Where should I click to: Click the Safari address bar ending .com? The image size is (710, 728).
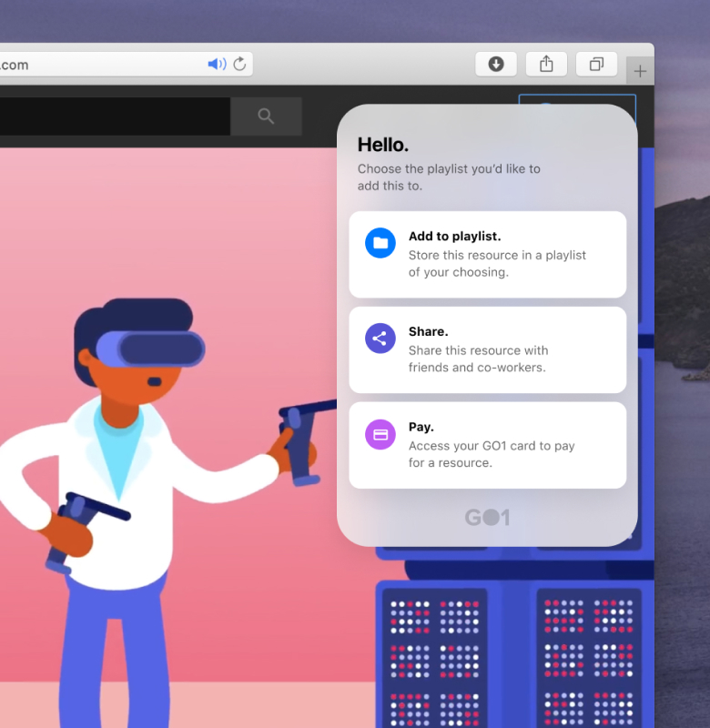(x=126, y=64)
